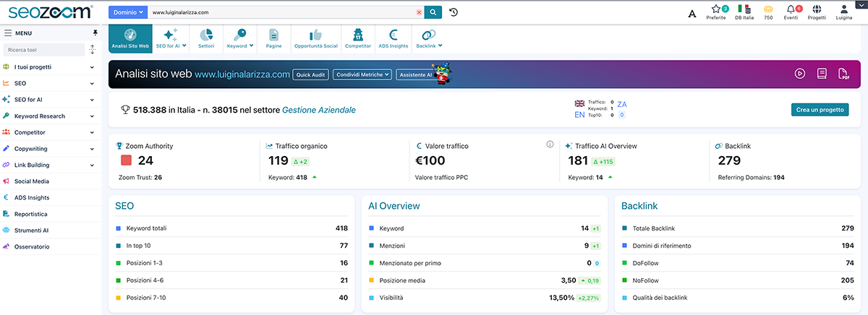The width and height of the screenshot is (868, 315).
Task: Switch to the Pagine tab
Action: click(x=274, y=38)
